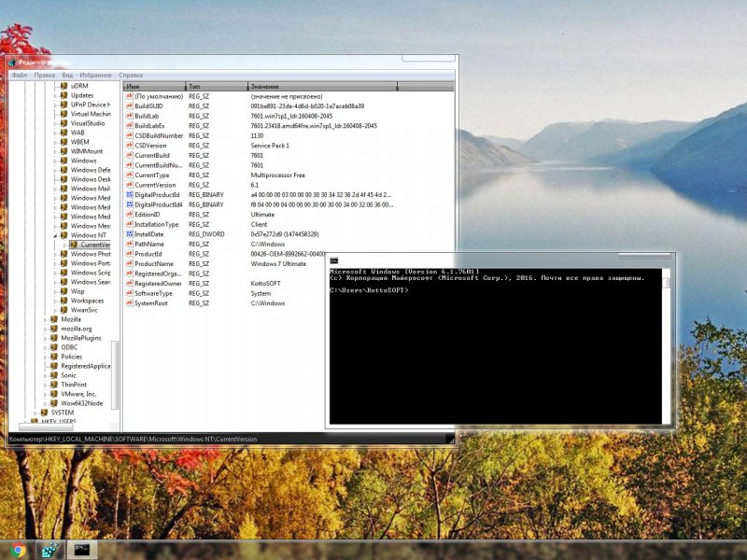Viewport: 747px width, 560px height.
Task: Click the CSDVersion value icon
Action: [x=129, y=146]
